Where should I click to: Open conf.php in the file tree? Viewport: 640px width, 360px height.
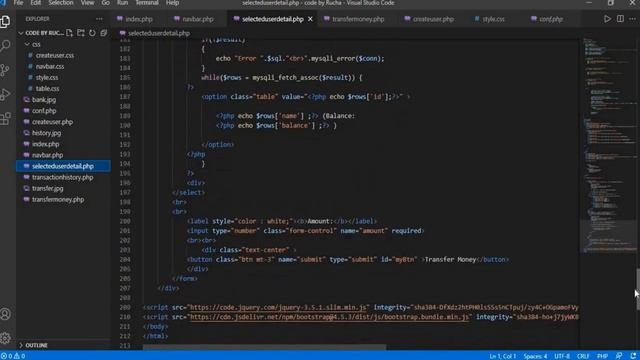tap(44, 111)
